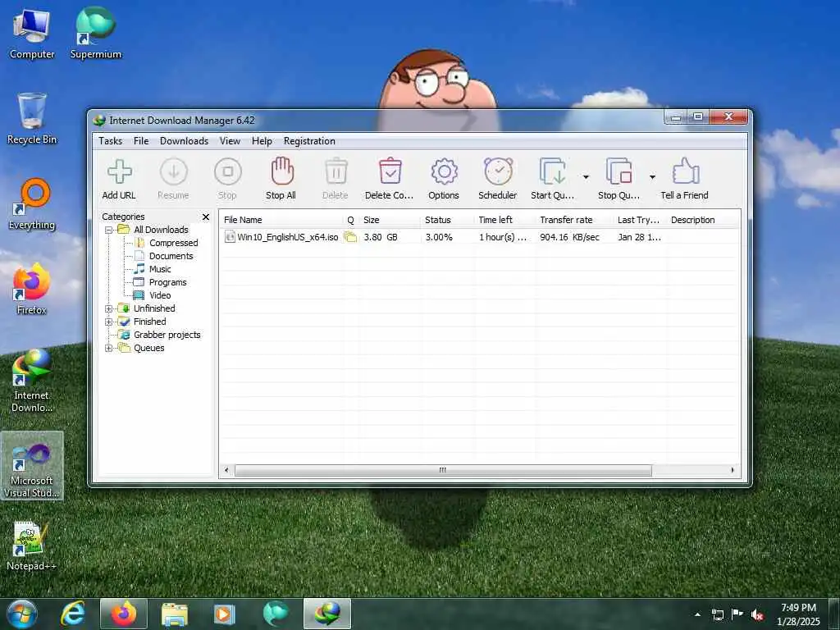Screen dimensions: 840x630
Task: Select the Video category
Action: click(x=160, y=295)
